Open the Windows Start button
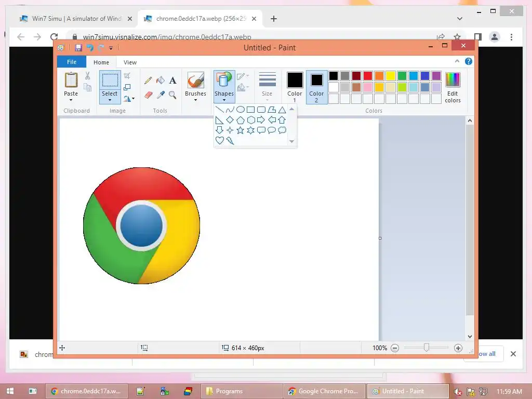 click(x=10, y=391)
